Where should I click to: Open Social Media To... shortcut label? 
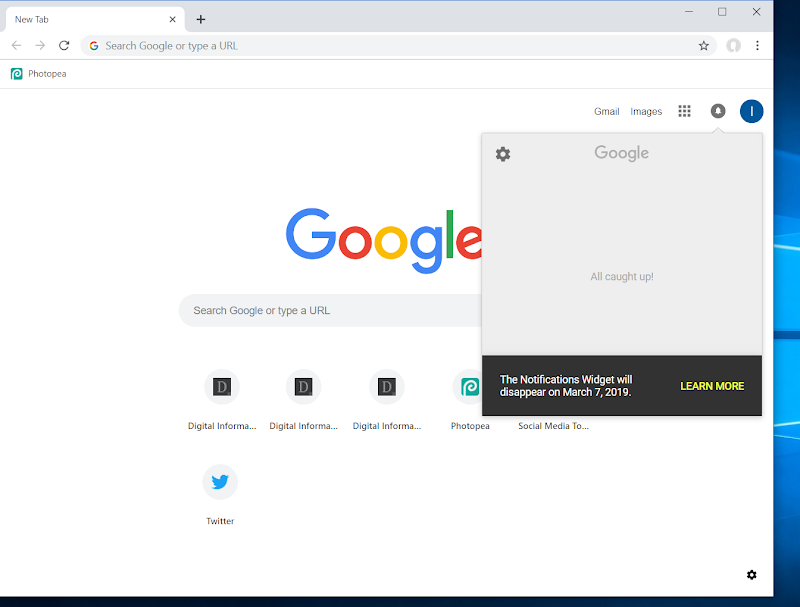coord(553,426)
